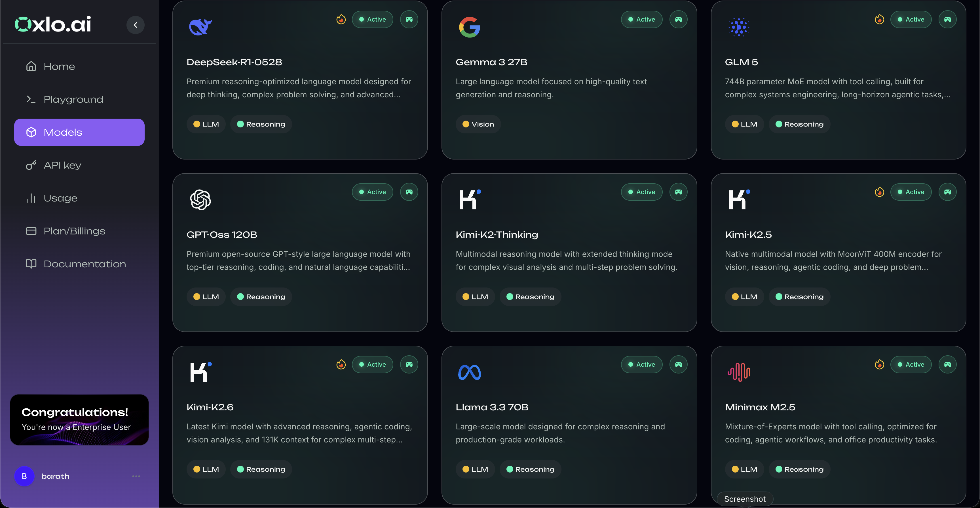Viewport: 980px width, 508px height.
Task: Click the Home house icon
Action: [31, 66]
